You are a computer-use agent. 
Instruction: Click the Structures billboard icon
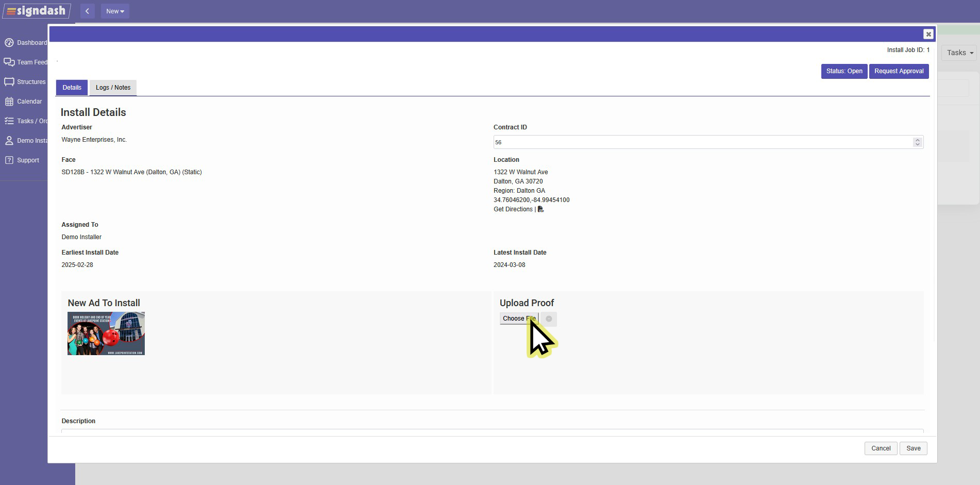[x=9, y=82]
